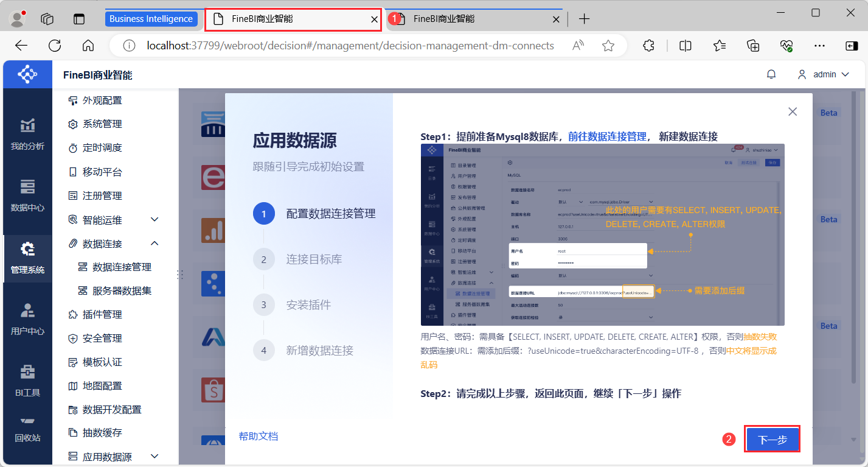The image size is (868, 467).
Task: Toggle the browser sidebar icon
Action: tap(851, 46)
